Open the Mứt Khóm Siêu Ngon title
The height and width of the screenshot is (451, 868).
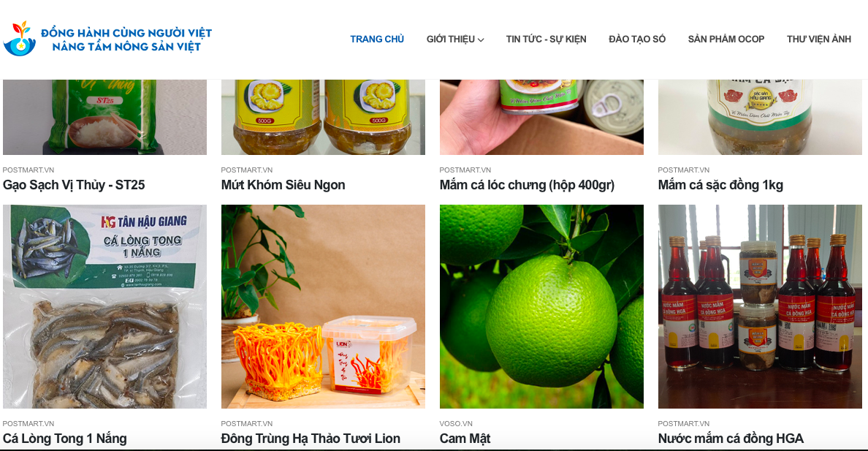pyautogui.click(x=283, y=185)
